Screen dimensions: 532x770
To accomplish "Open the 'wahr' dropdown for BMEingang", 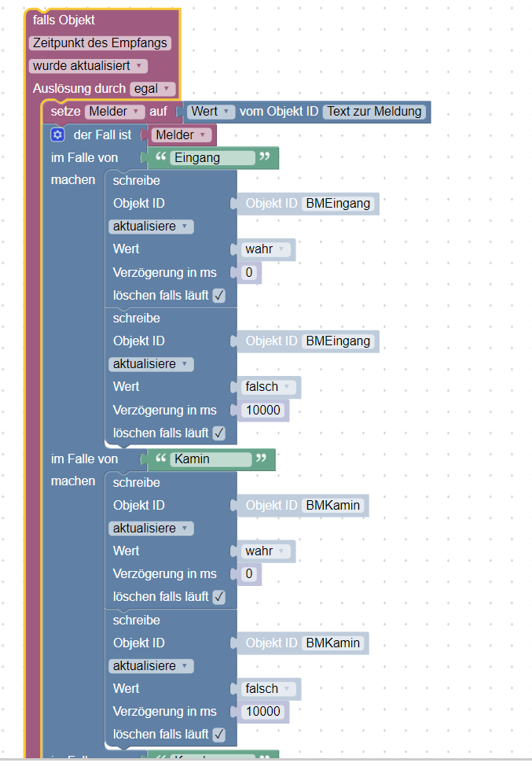I will click(x=265, y=249).
